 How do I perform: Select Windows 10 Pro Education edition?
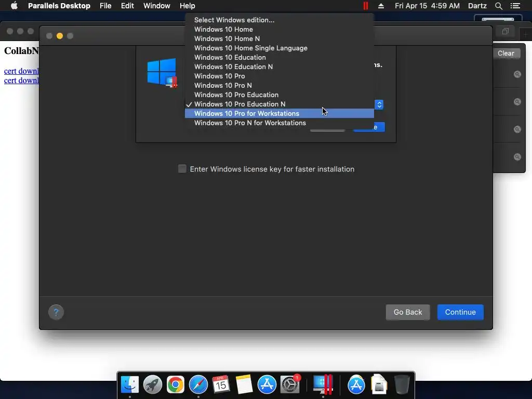click(279, 95)
